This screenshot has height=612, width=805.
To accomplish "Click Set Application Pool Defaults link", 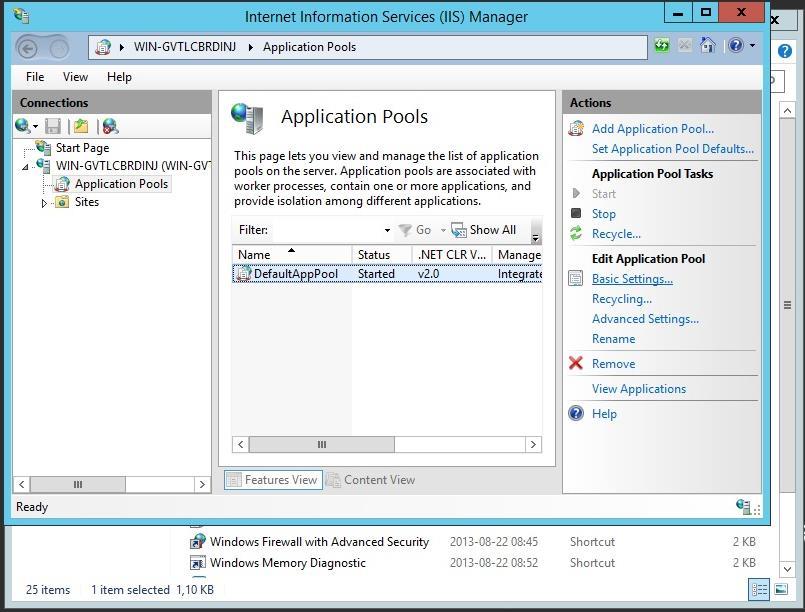I will pyautogui.click(x=673, y=149).
